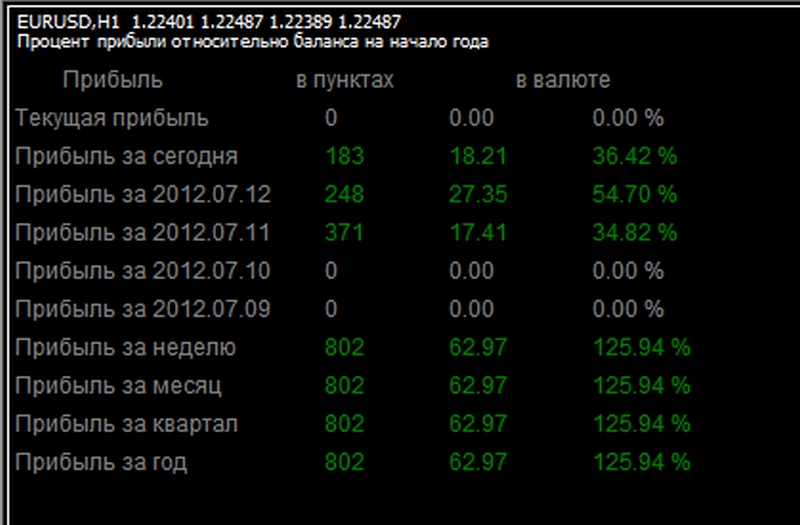Click the 1.22389 low price value

[x=301, y=22]
